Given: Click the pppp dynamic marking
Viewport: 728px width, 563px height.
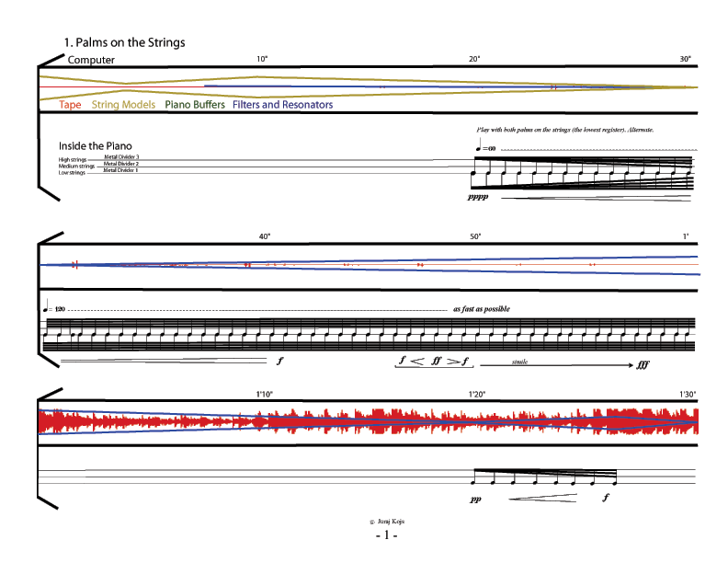Looking at the screenshot, I should pos(477,198).
